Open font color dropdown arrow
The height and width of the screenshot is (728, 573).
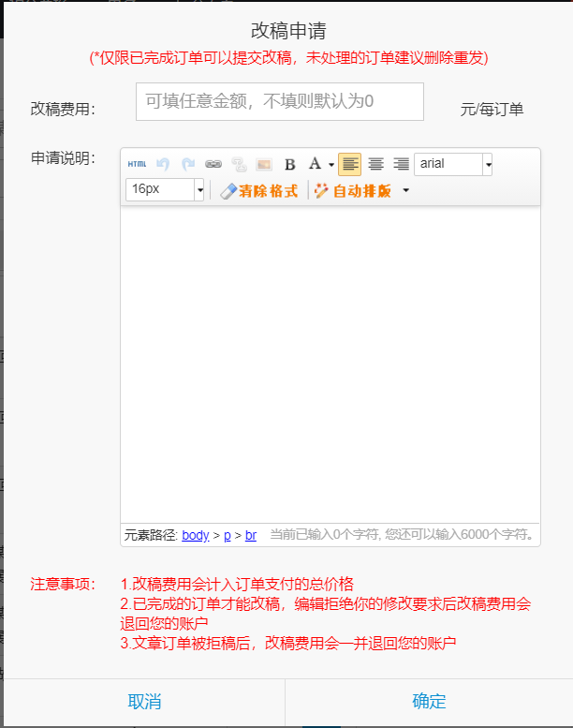tap(331, 164)
